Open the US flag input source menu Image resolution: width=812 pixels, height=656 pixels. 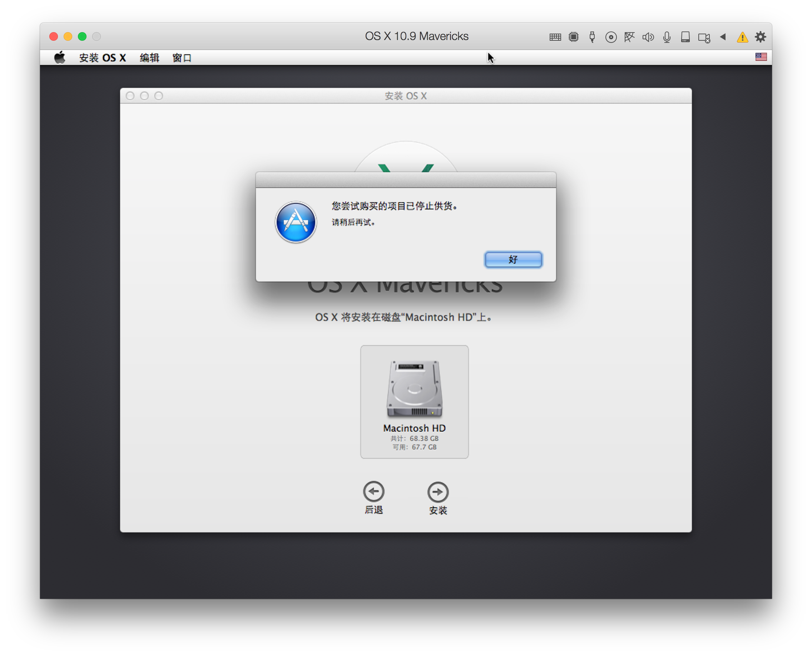(x=761, y=57)
